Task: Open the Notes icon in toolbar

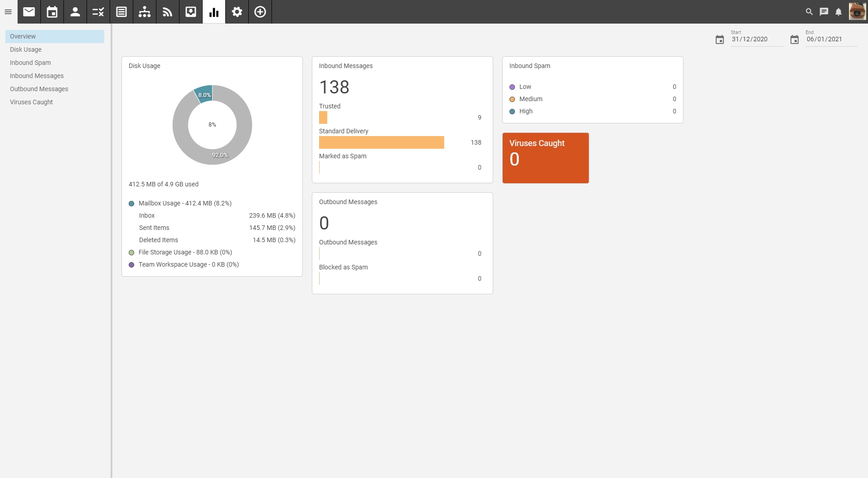Action: click(x=121, y=12)
